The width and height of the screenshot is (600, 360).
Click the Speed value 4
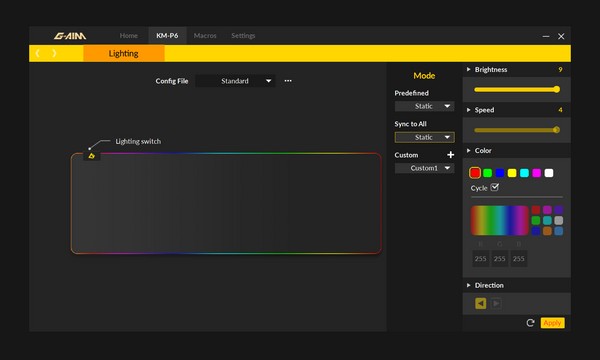click(x=560, y=110)
